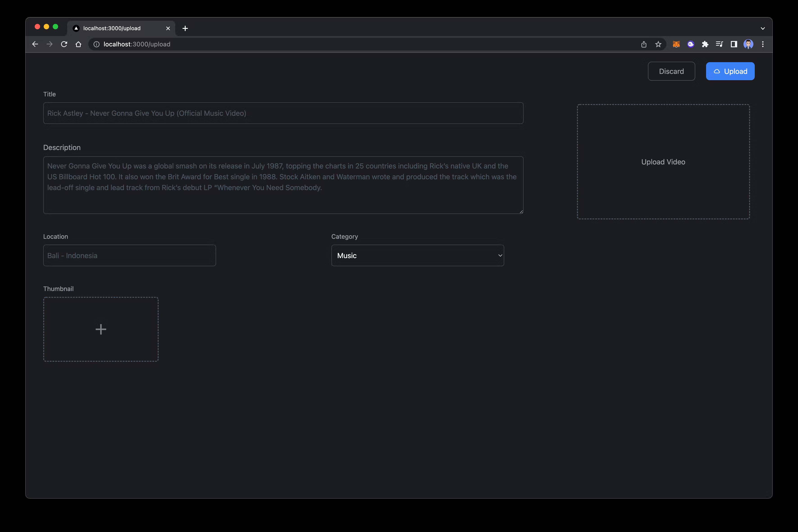The width and height of the screenshot is (798, 532).
Task: View site information icon in address bar
Action: point(96,44)
